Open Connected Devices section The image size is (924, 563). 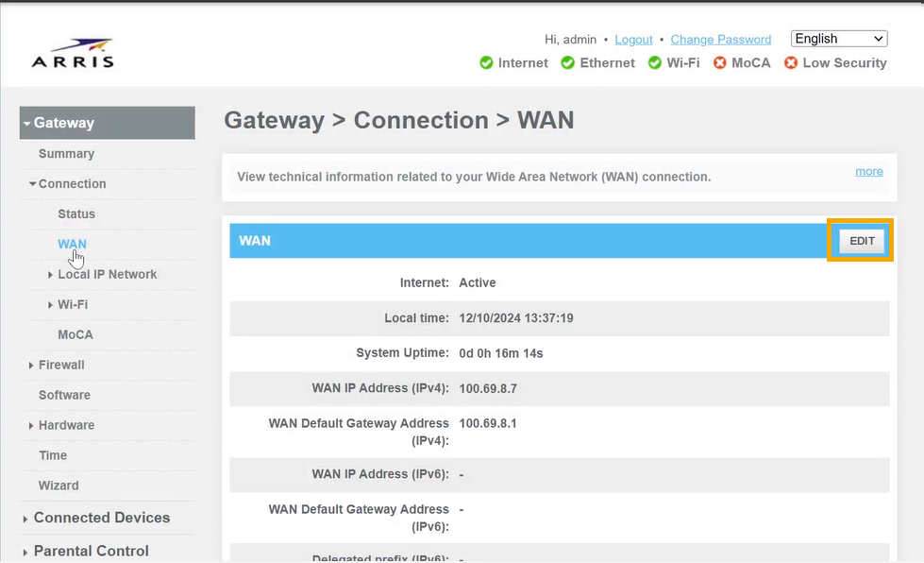[x=102, y=518]
